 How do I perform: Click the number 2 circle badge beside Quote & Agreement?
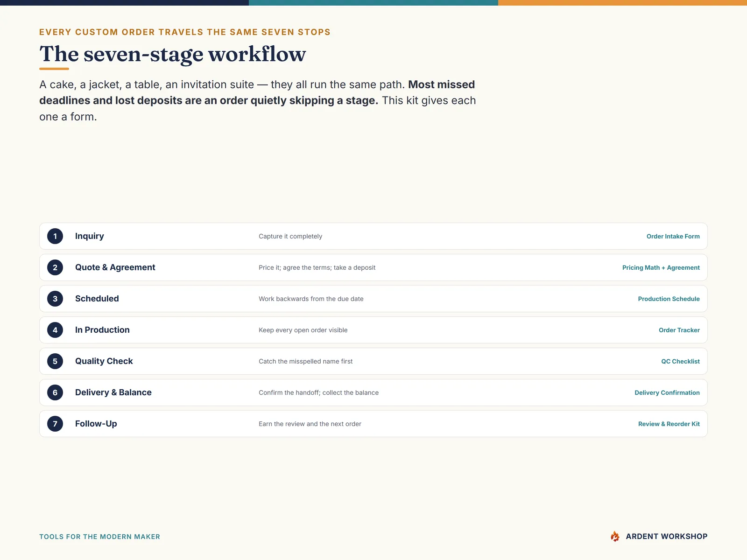[55, 267]
